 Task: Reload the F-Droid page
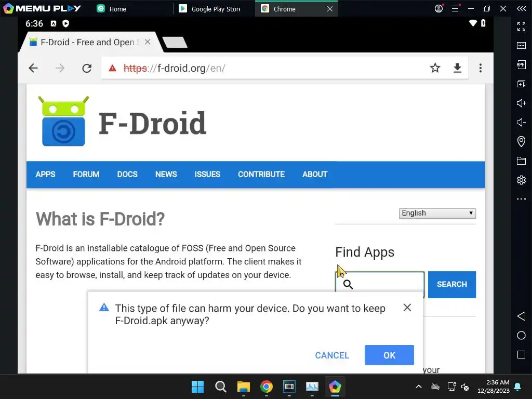[87, 68]
